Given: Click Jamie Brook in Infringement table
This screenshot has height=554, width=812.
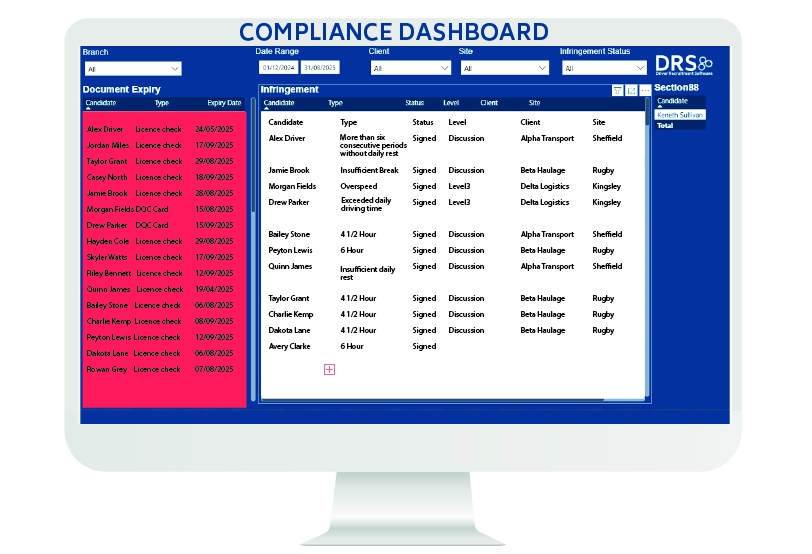Looking at the screenshot, I should click(x=289, y=170).
